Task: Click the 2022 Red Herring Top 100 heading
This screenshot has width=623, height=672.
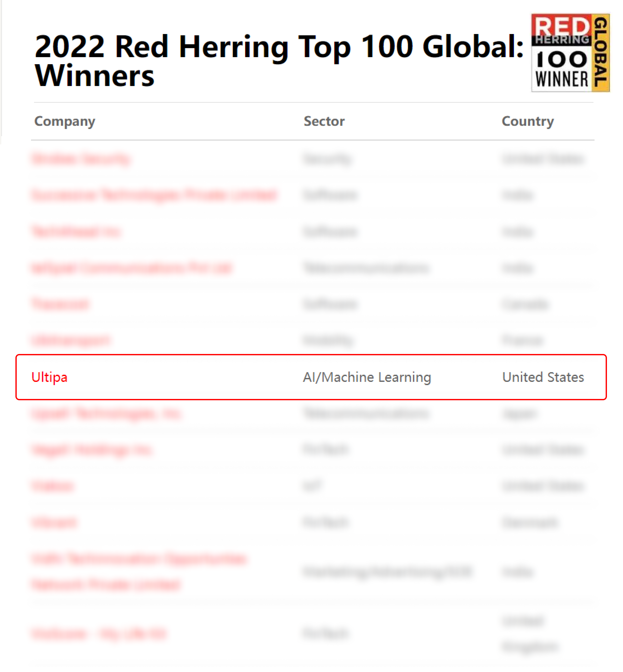Action: pyautogui.click(x=279, y=61)
